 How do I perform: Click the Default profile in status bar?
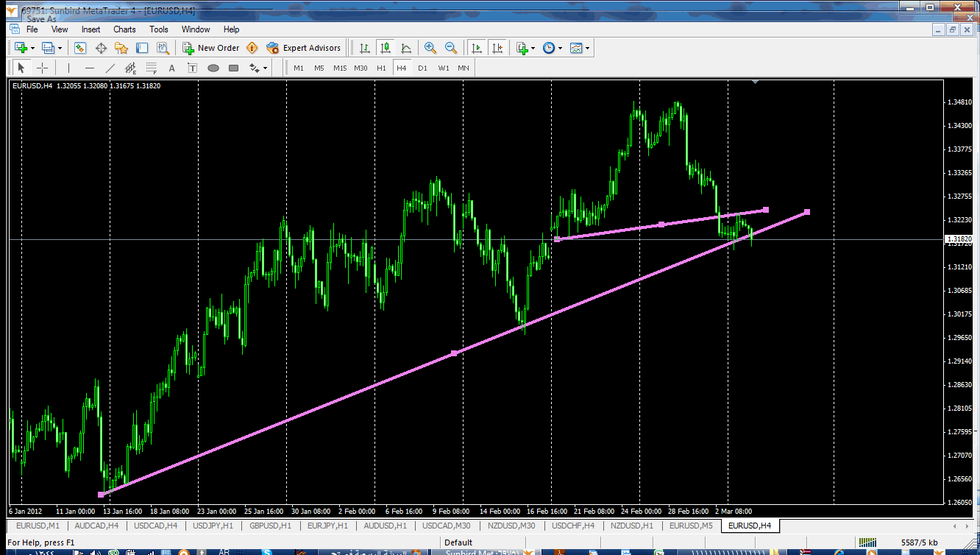pyautogui.click(x=458, y=542)
